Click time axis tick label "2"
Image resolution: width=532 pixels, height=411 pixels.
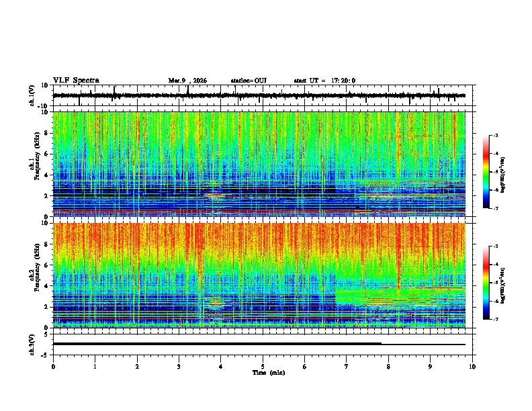coord(137,367)
